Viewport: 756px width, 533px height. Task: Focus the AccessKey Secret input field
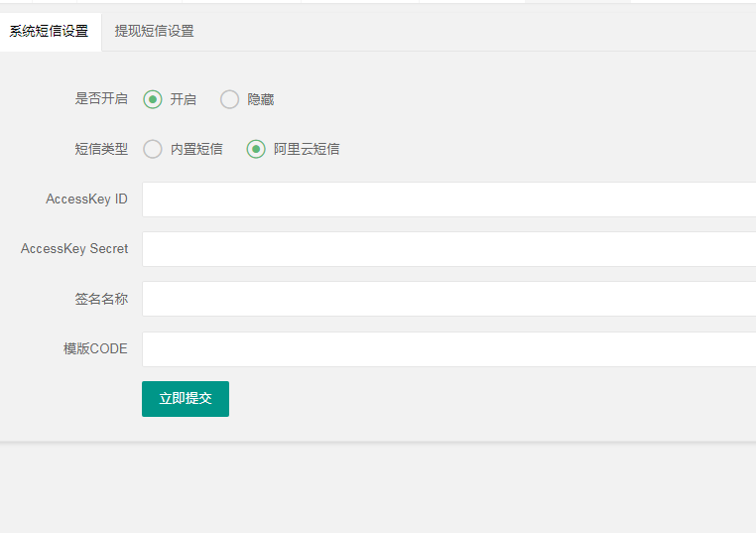pyautogui.click(x=448, y=249)
